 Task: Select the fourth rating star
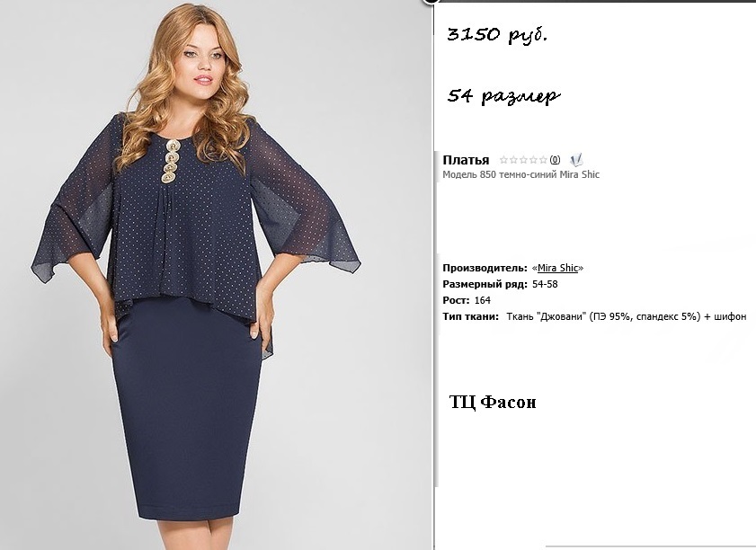(533, 160)
